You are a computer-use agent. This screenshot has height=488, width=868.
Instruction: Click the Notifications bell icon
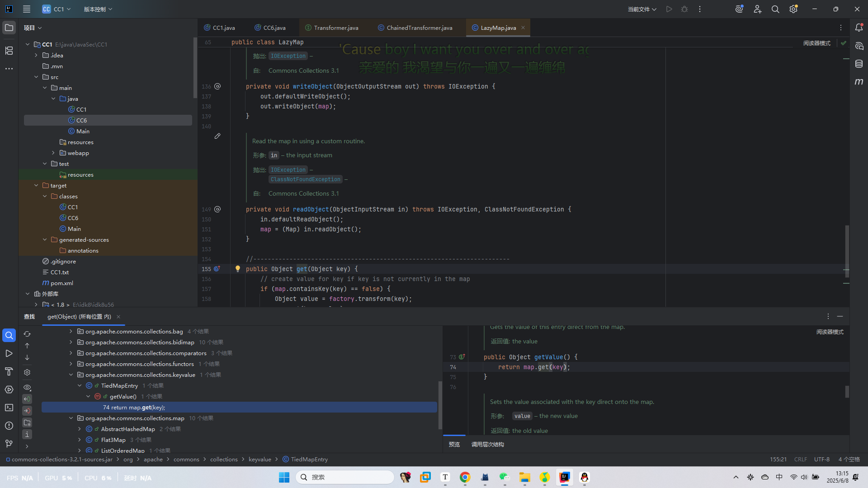click(x=859, y=28)
